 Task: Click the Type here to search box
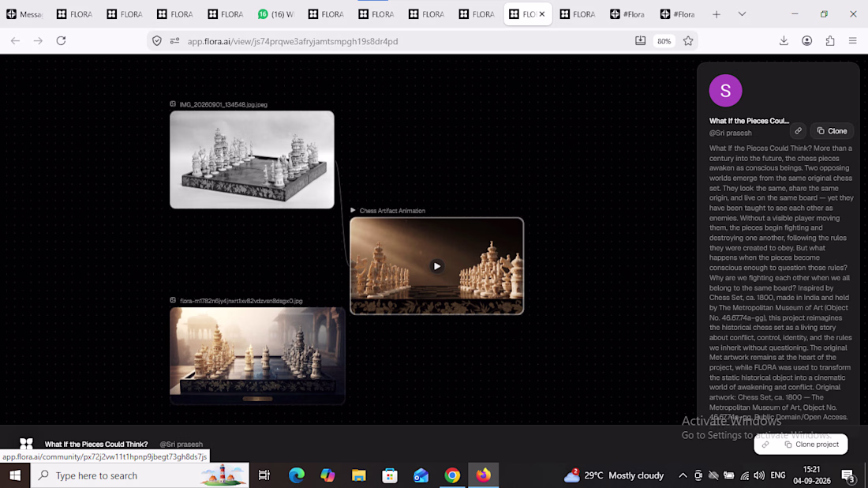tap(140, 475)
